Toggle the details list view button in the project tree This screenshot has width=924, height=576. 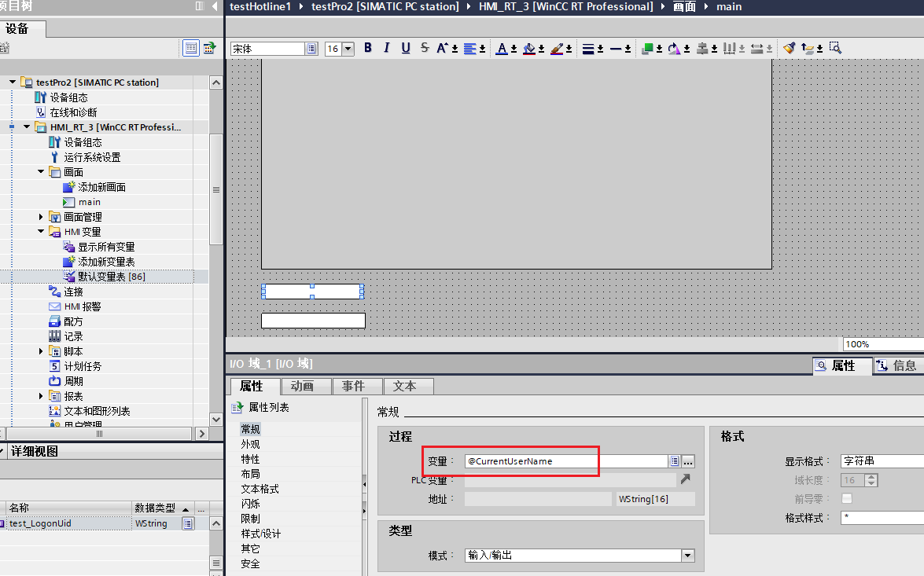pos(191,48)
